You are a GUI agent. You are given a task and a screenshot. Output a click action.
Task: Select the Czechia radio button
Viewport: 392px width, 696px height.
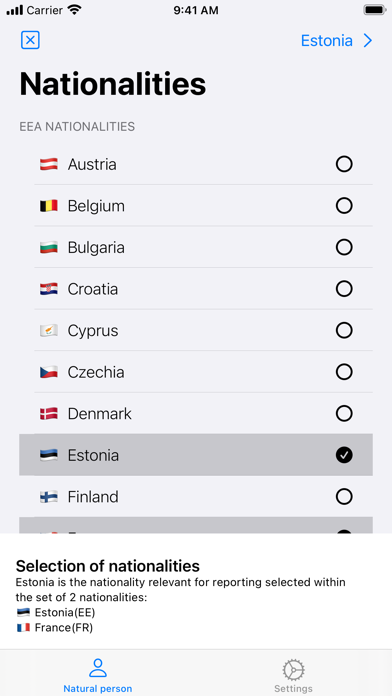click(x=344, y=372)
